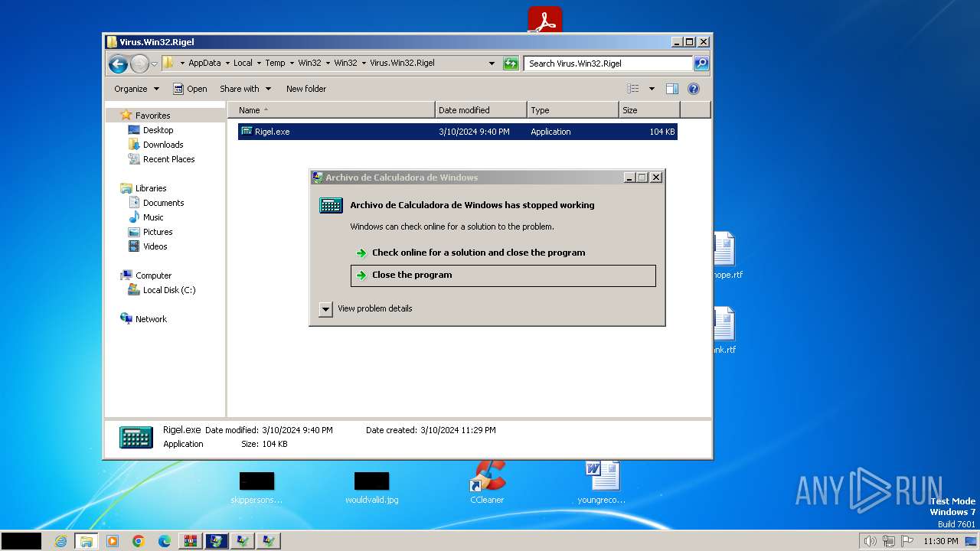Sort by the Type column header
This screenshot has height=551, width=980.
click(x=573, y=110)
